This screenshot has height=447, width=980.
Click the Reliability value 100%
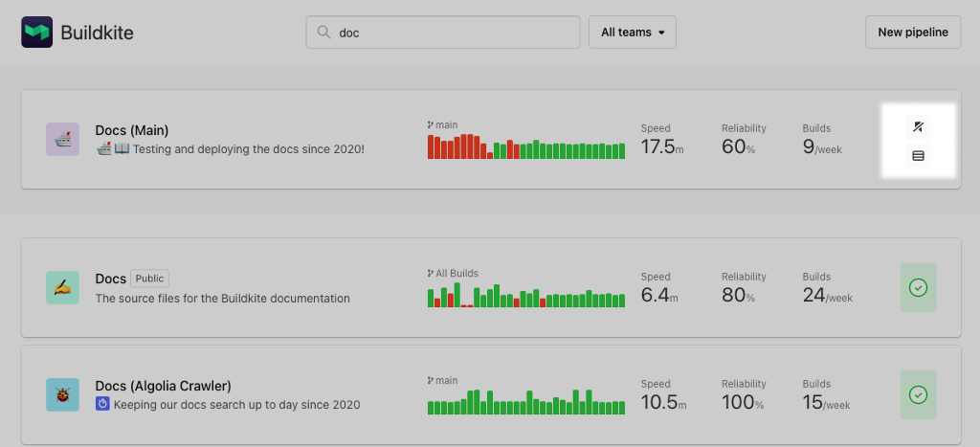[743, 402]
